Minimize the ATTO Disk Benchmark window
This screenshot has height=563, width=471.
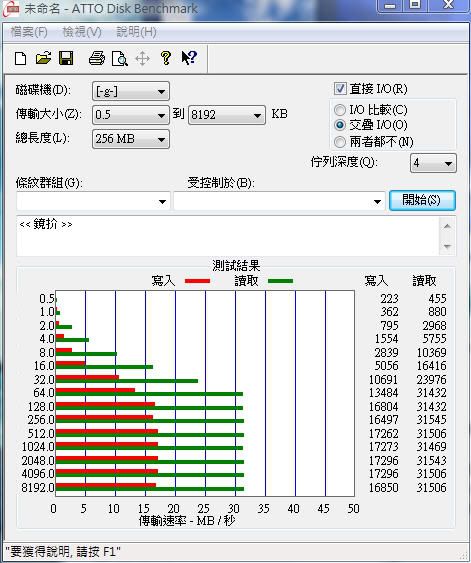(x=390, y=5)
